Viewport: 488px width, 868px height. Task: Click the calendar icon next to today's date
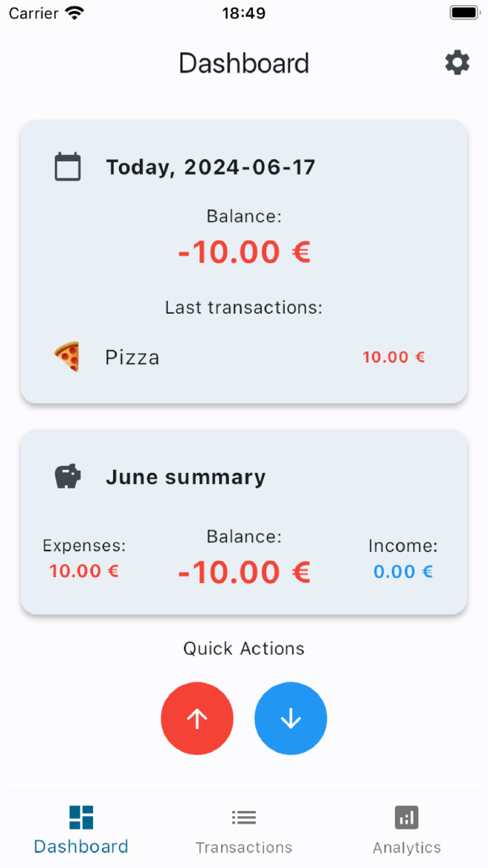(x=67, y=166)
